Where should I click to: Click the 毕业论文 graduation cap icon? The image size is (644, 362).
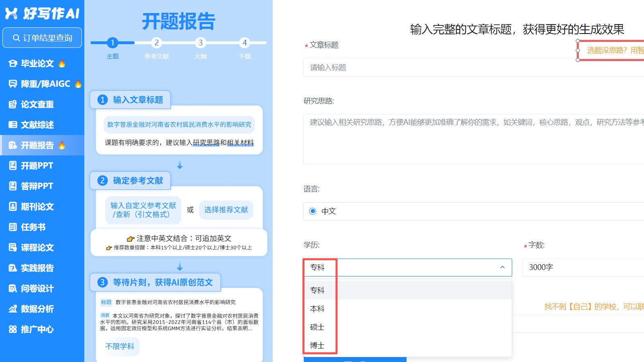coord(13,63)
